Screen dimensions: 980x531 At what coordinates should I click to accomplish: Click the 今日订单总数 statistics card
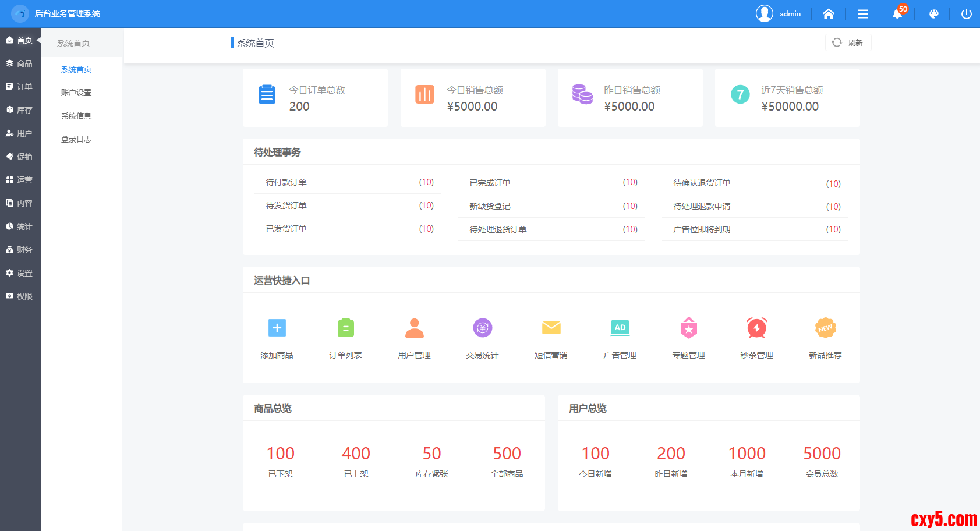pos(315,98)
